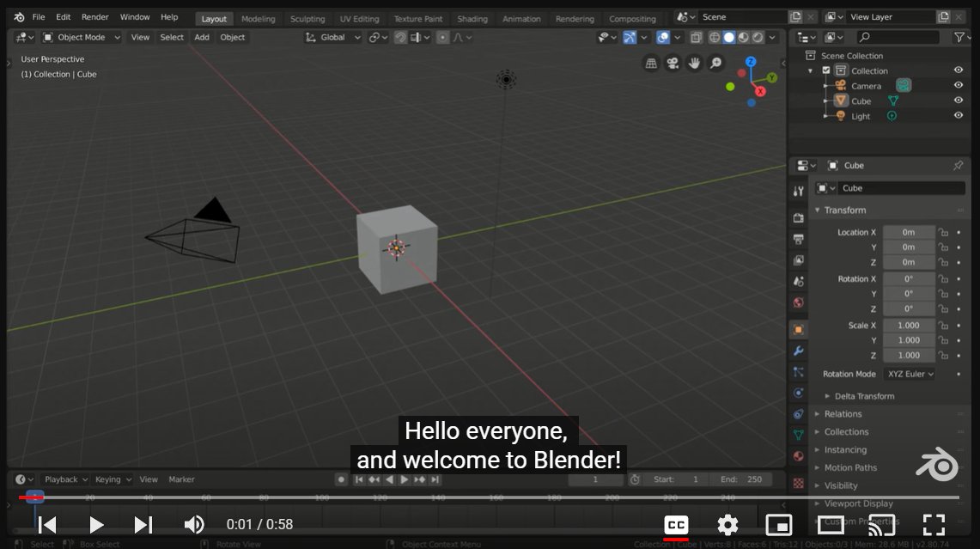Image resolution: width=980 pixels, height=549 pixels.
Task: Open Rotation Mode XYZ Euler dropdown
Action: point(910,374)
